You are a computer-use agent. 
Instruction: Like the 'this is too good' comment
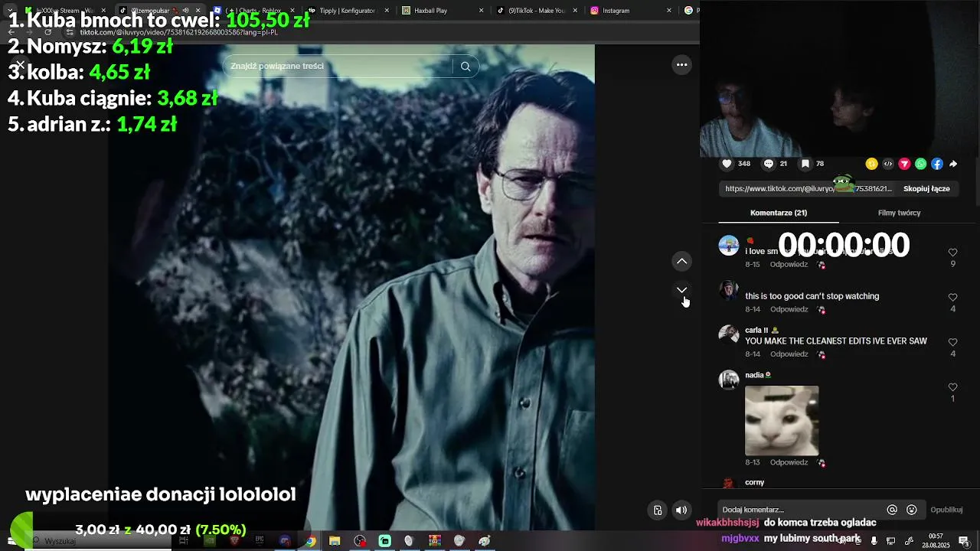tap(952, 298)
